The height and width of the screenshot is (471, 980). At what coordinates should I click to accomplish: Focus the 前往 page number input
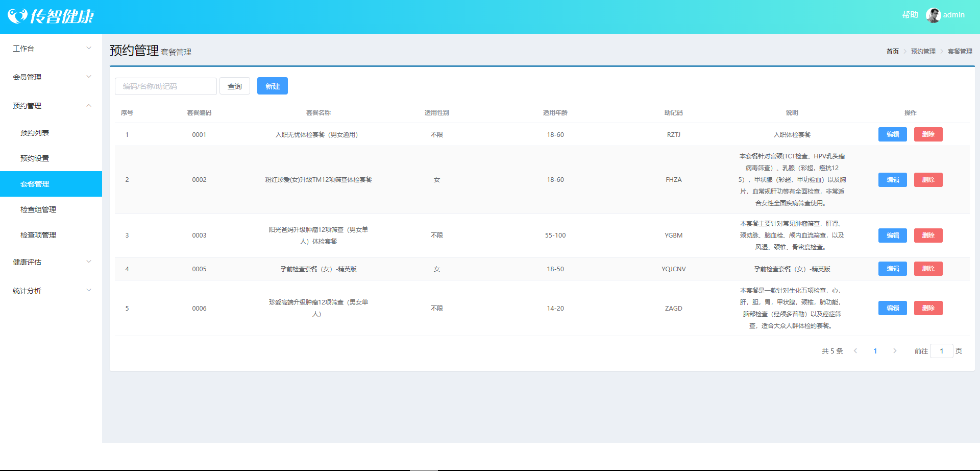[942, 351]
